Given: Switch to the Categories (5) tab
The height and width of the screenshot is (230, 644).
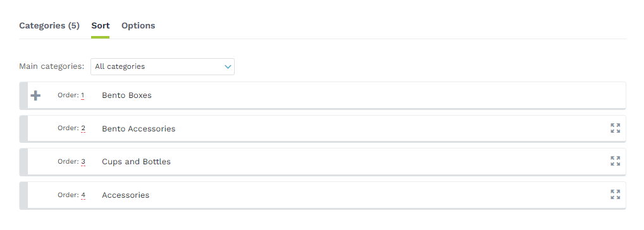Looking at the screenshot, I should pyautogui.click(x=49, y=25).
